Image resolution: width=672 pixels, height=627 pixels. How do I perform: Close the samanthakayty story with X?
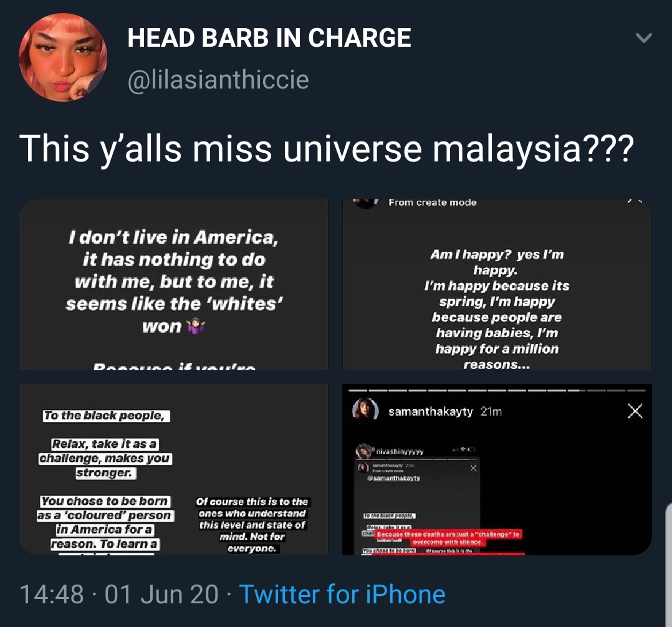click(x=635, y=411)
